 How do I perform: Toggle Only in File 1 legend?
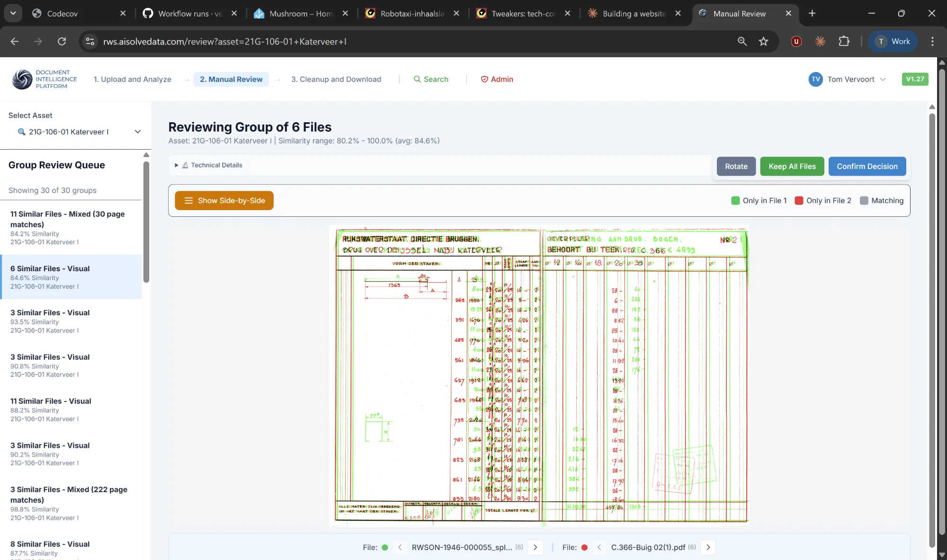click(x=759, y=201)
